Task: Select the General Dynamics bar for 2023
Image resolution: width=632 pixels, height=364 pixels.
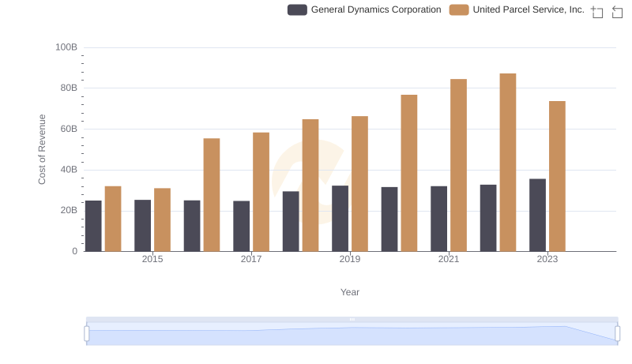Action: (537, 216)
